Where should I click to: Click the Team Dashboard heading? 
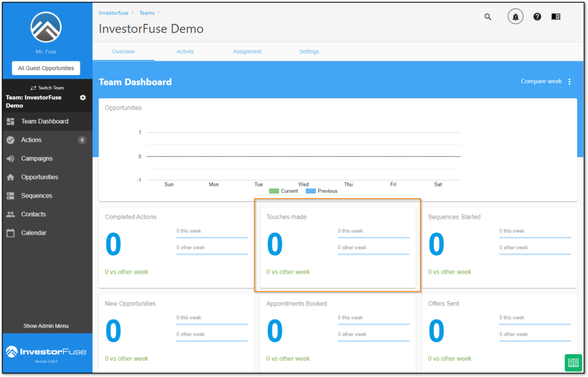point(135,82)
